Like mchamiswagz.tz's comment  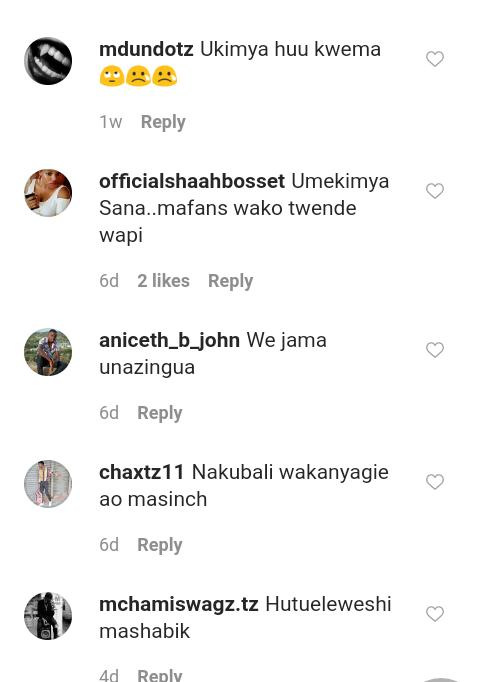pos(435,614)
